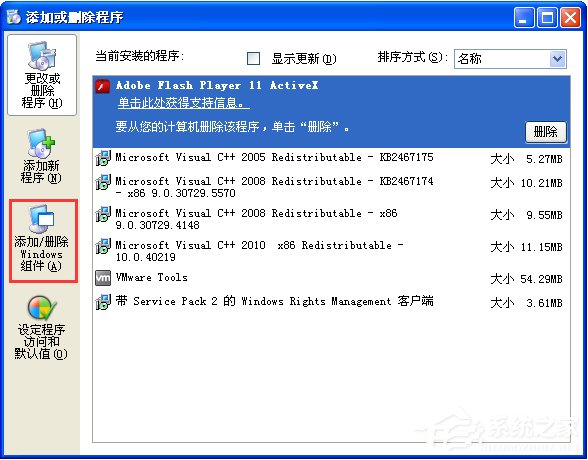588x460 pixels.
Task: Click the Visual C++ 2005 installer icon
Action: [103, 158]
